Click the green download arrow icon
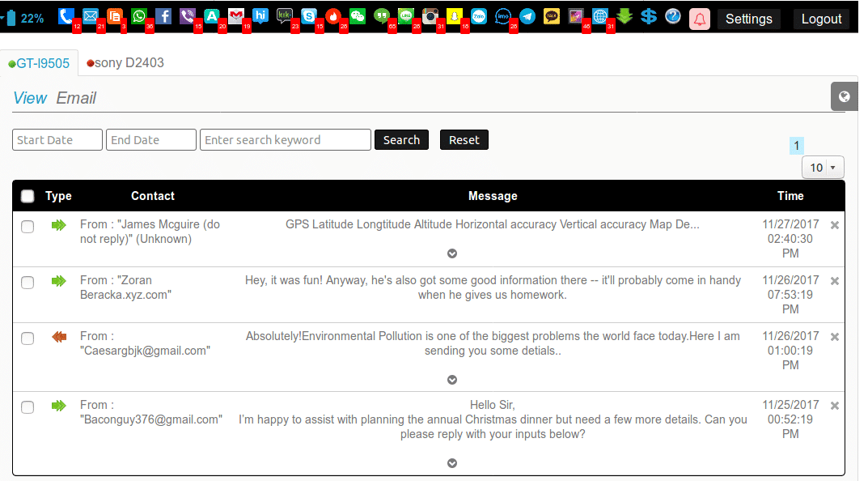This screenshot has width=868, height=481. pos(625,16)
